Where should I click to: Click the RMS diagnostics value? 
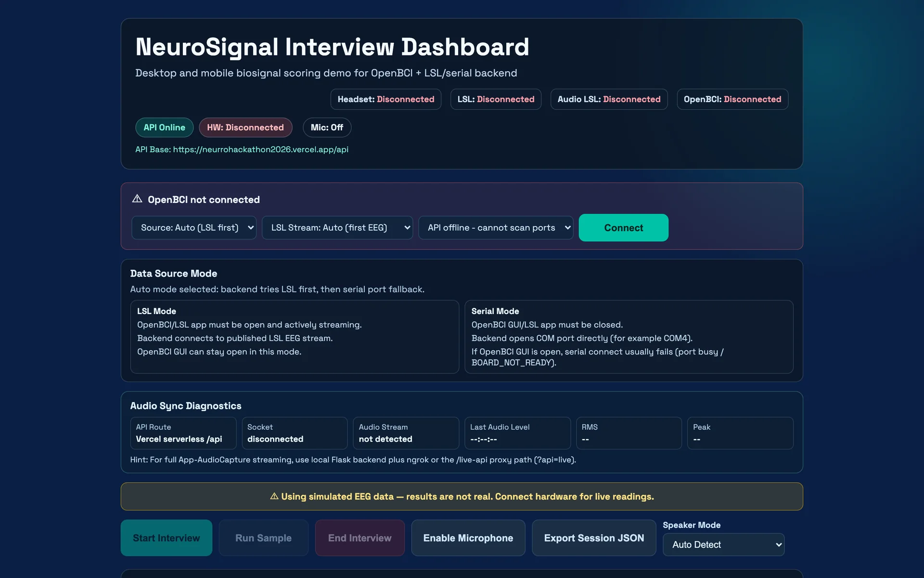tap(585, 440)
